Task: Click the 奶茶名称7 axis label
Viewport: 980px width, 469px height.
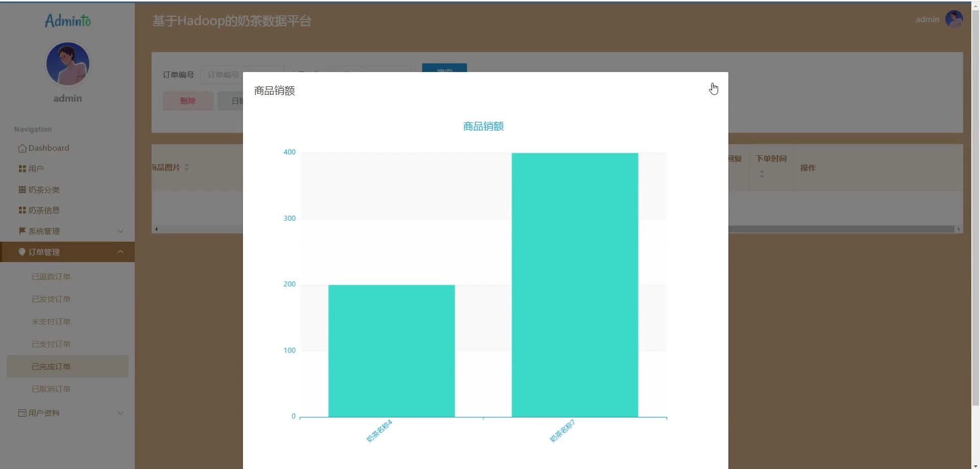Action: point(562,431)
